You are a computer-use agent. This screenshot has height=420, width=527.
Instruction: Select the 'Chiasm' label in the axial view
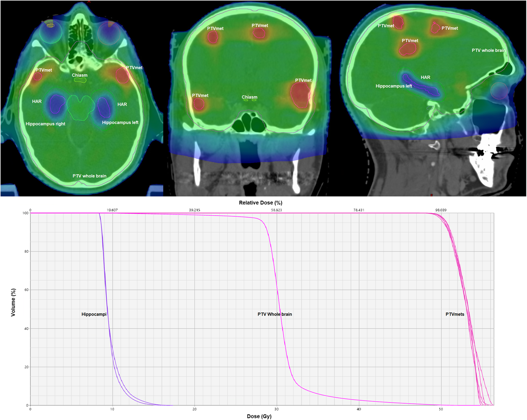pyautogui.click(x=80, y=75)
